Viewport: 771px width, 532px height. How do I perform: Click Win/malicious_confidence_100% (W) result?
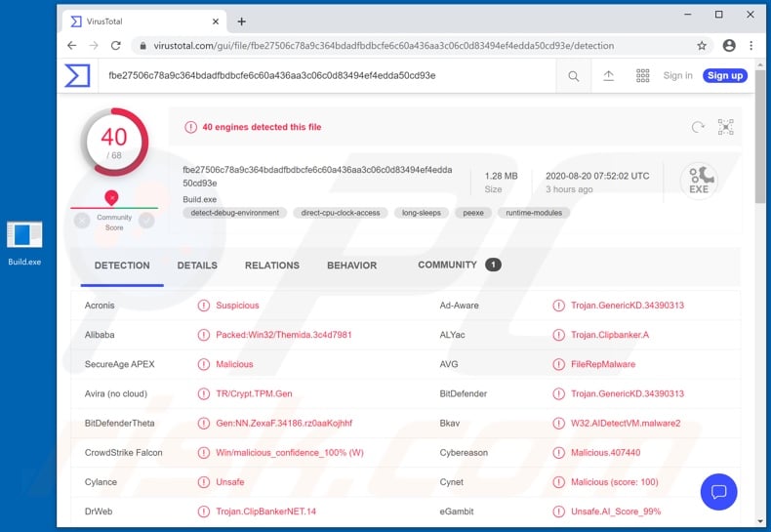pos(290,453)
